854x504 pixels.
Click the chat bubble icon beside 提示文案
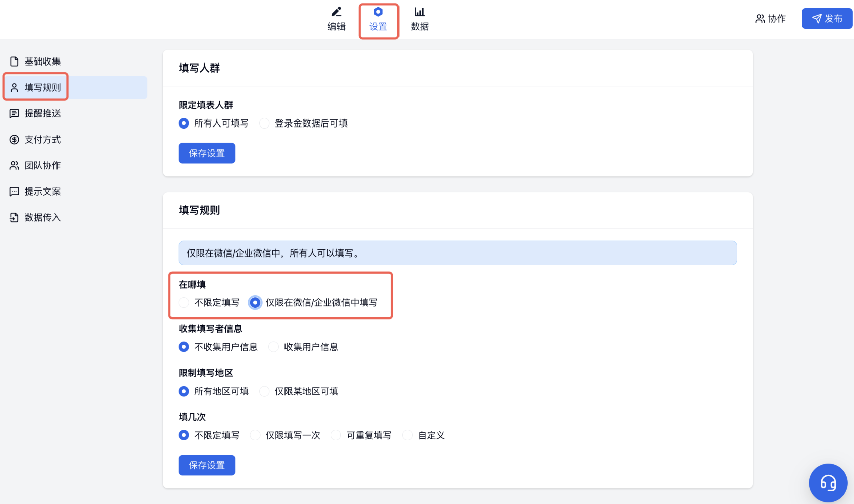tap(14, 192)
